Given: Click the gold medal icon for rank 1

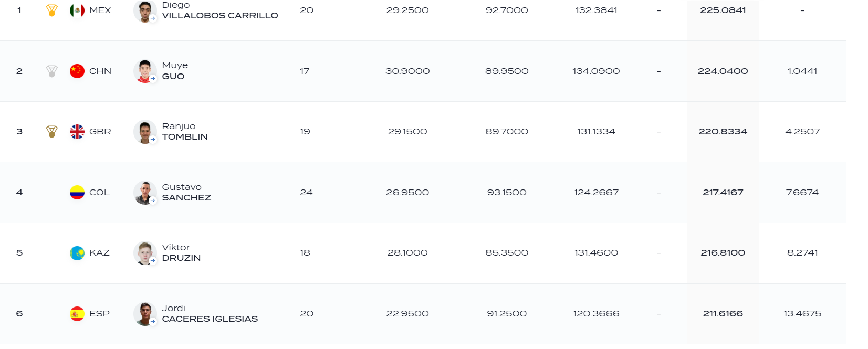Looking at the screenshot, I should [x=51, y=10].
